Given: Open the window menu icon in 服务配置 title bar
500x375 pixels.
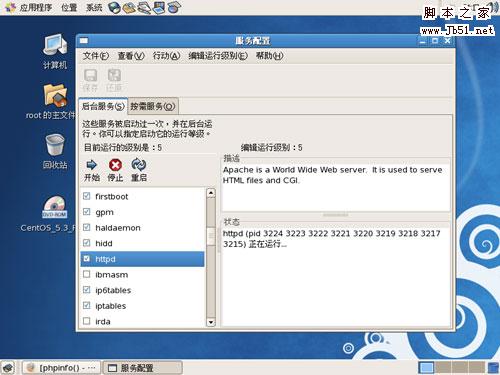Looking at the screenshot, I should pyautogui.click(x=84, y=41).
